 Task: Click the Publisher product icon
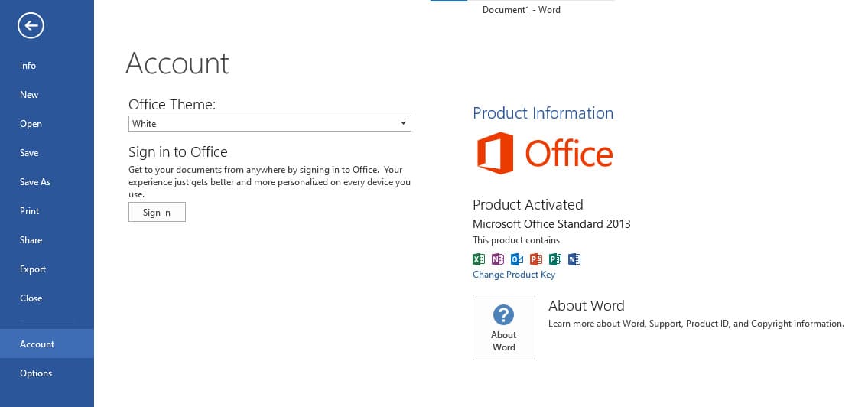pyautogui.click(x=555, y=259)
